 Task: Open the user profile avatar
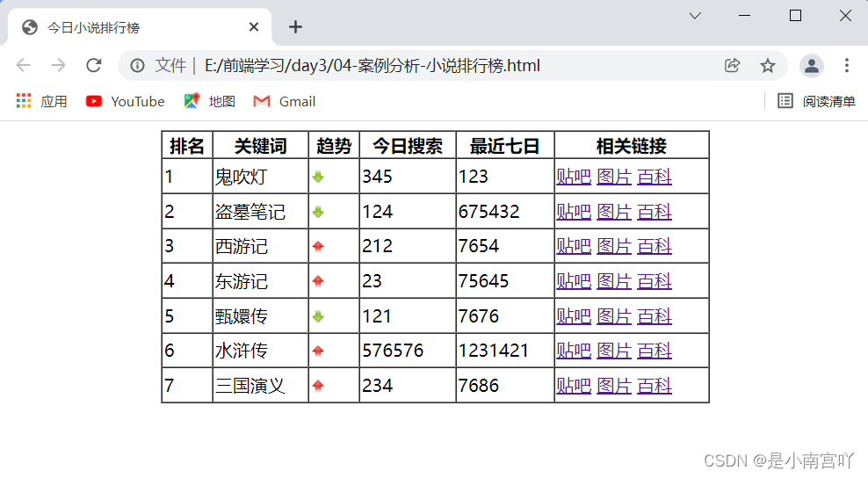[x=812, y=65]
